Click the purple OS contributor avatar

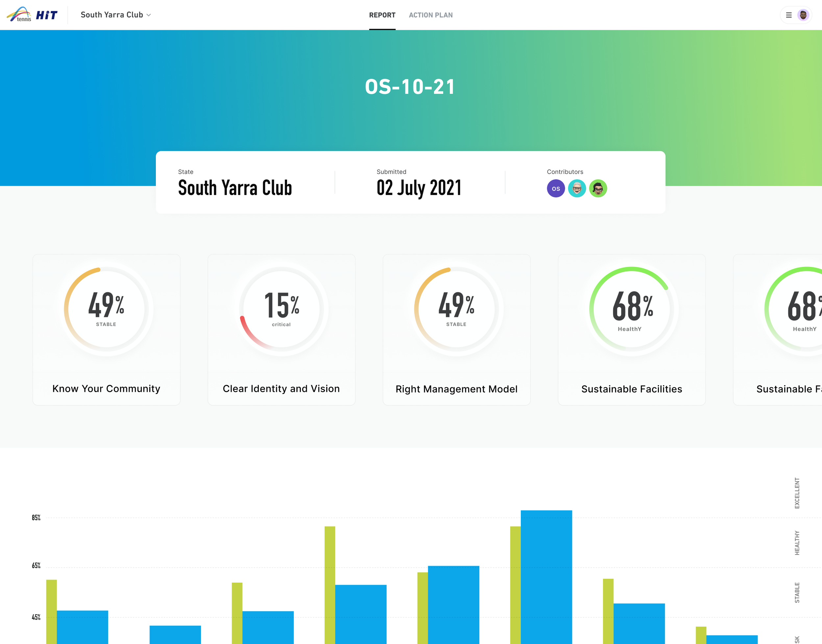point(556,188)
